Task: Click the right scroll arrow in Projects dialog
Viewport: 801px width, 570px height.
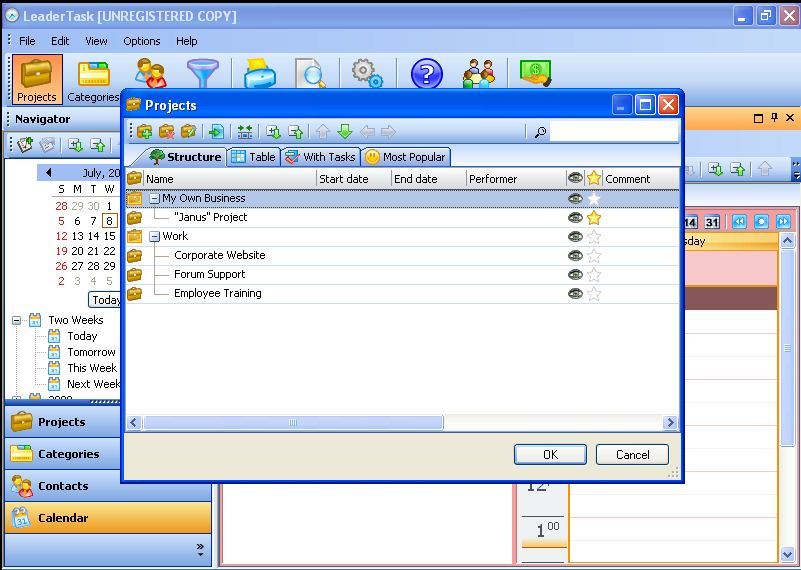Action: coord(670,422)
